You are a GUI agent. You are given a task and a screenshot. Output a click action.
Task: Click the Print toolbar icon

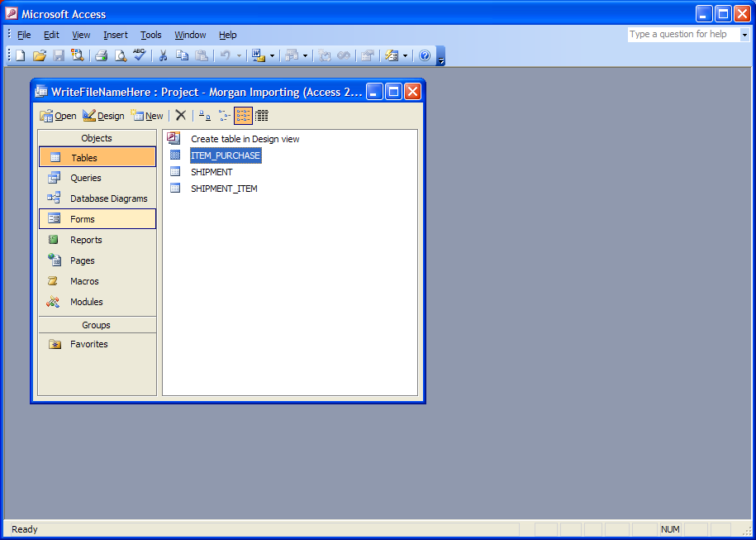(101, 55)
